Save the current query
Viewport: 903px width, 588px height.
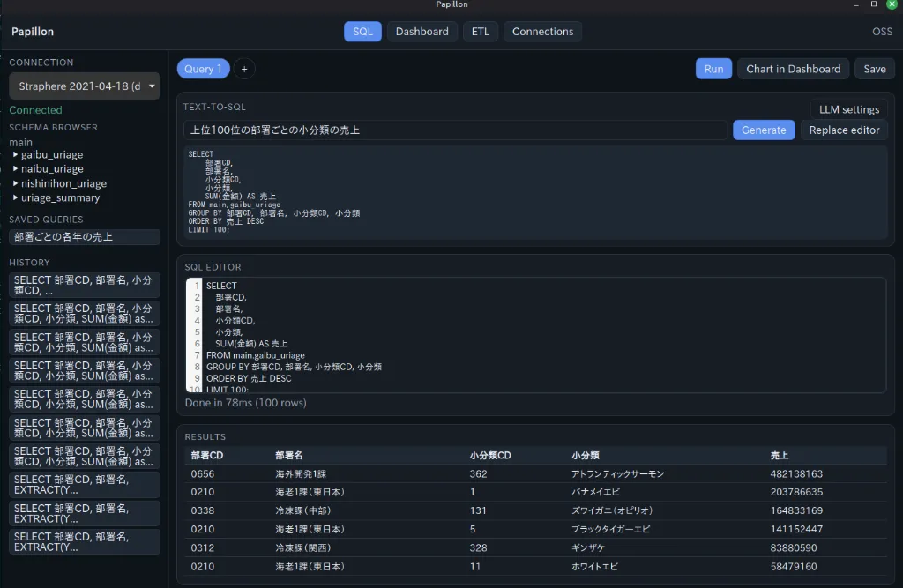coord(874,69)
